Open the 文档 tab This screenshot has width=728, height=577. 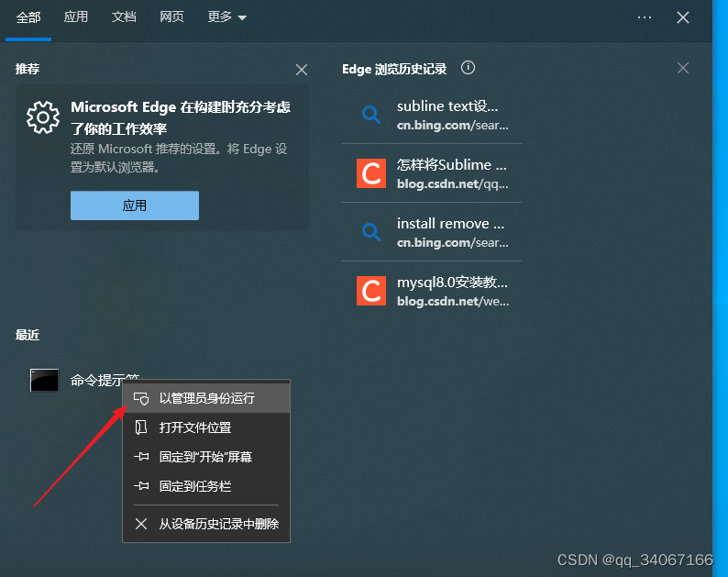pos(124,17)
